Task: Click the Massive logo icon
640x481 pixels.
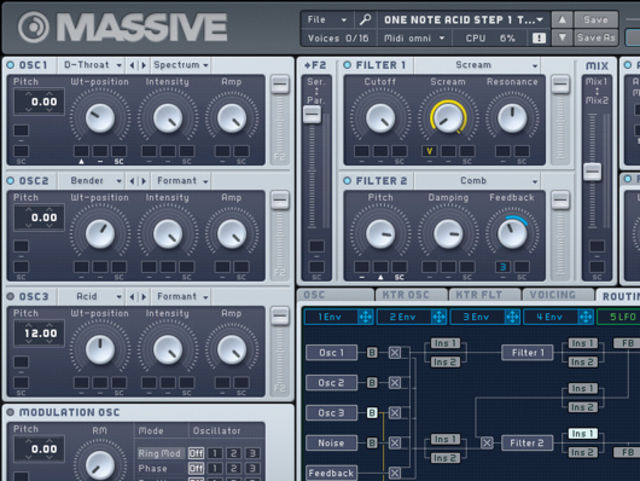Action: [33, 27]
